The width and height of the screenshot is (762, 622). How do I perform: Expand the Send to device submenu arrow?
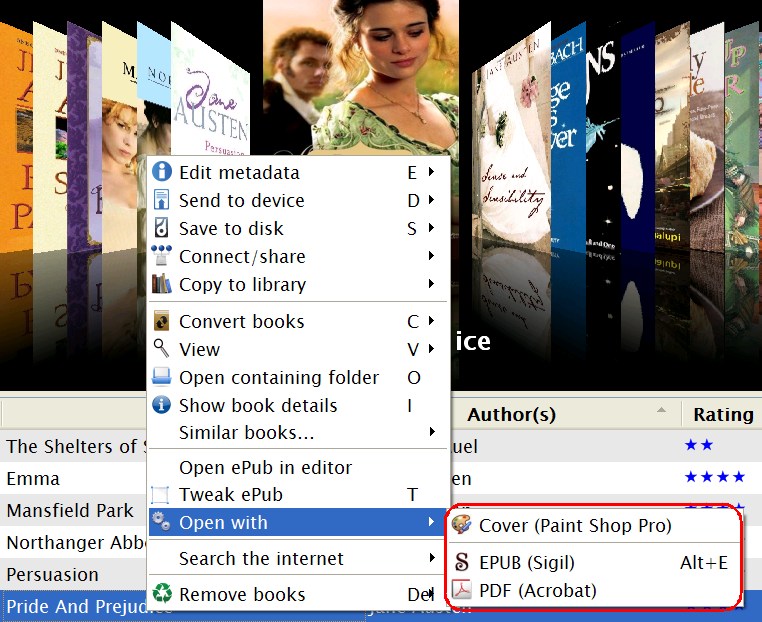431,200
